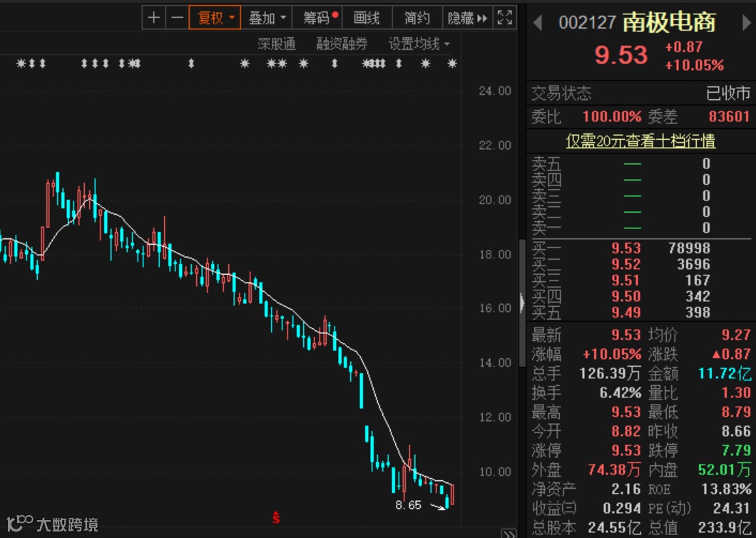This screenshot has width=756, height=538.
Task: Zoom in chart with plus button
Action: coord(154,18)
